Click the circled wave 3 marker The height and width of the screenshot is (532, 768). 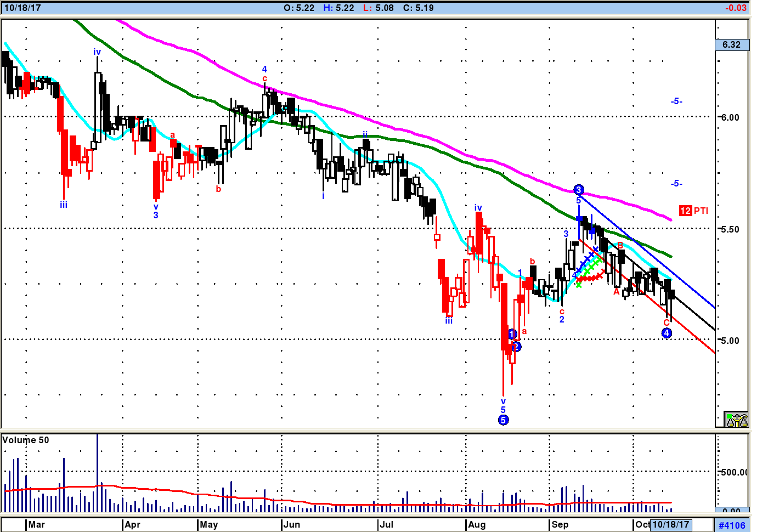pos(578,190)
